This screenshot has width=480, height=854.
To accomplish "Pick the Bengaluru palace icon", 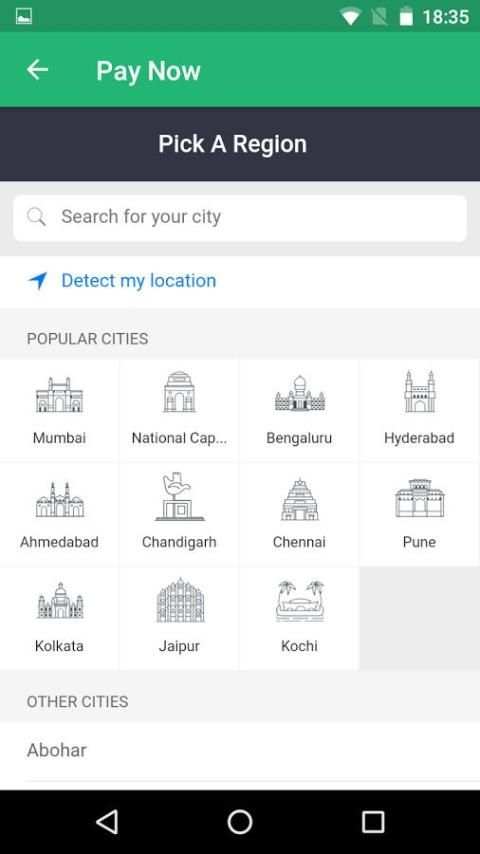I will tap(299, 393).
